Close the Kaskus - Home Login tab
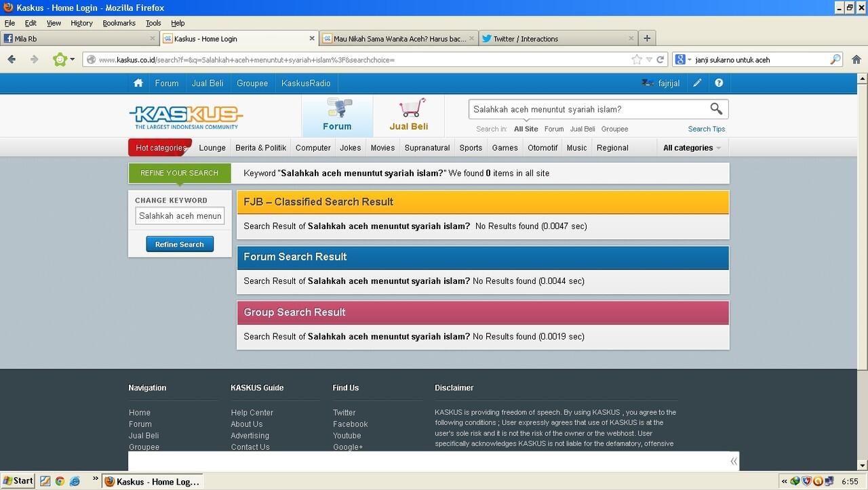 click(x=312, y=39)
